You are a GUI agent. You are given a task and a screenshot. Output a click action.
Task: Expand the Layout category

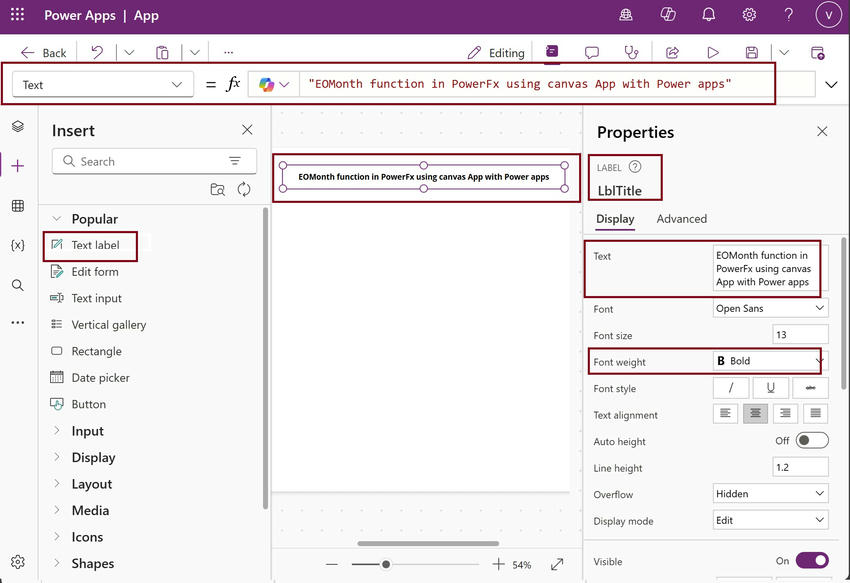point(56,484)
